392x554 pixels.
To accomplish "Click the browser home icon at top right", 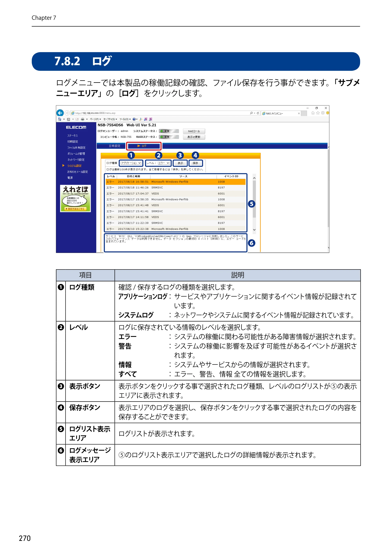I will pos(313,113).
